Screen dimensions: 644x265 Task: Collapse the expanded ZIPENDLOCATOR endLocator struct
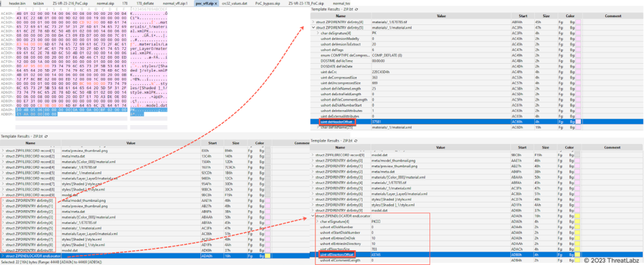(x=314, y=216)
